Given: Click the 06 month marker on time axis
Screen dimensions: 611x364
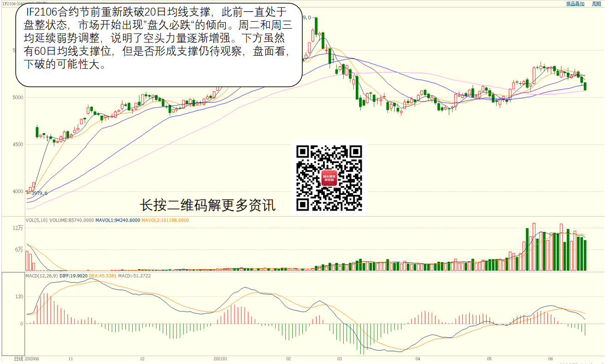Looking at the screenshot, I should [550, 358].
